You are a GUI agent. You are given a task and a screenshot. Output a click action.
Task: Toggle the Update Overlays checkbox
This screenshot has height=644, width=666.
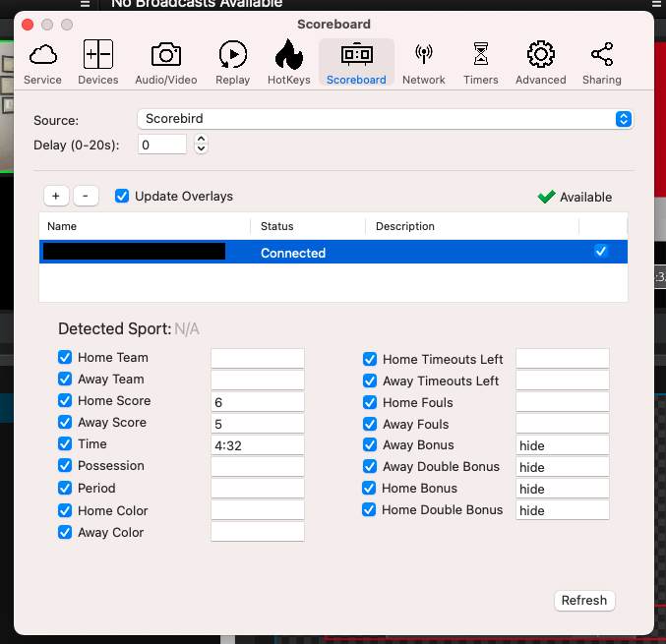click(x=122, y=196)
